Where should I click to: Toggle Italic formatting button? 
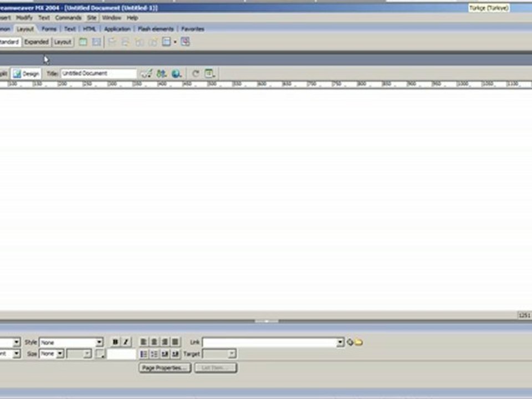click(126, 342)
